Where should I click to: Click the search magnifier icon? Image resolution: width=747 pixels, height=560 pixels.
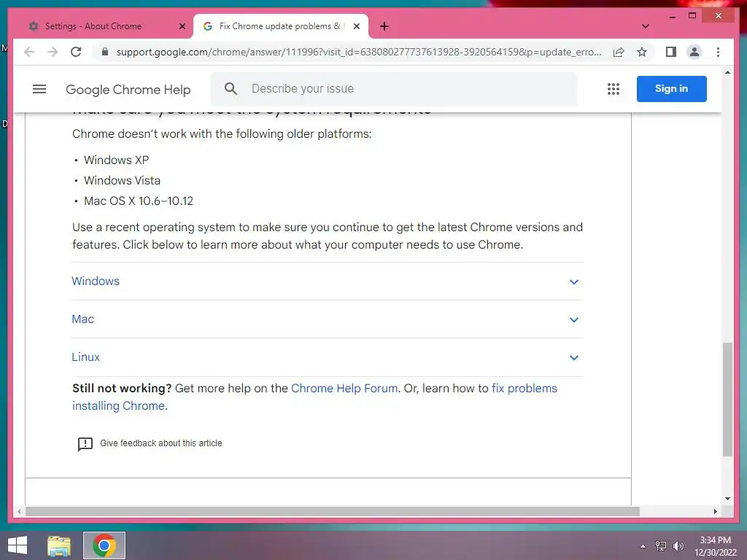pos(231,88)
